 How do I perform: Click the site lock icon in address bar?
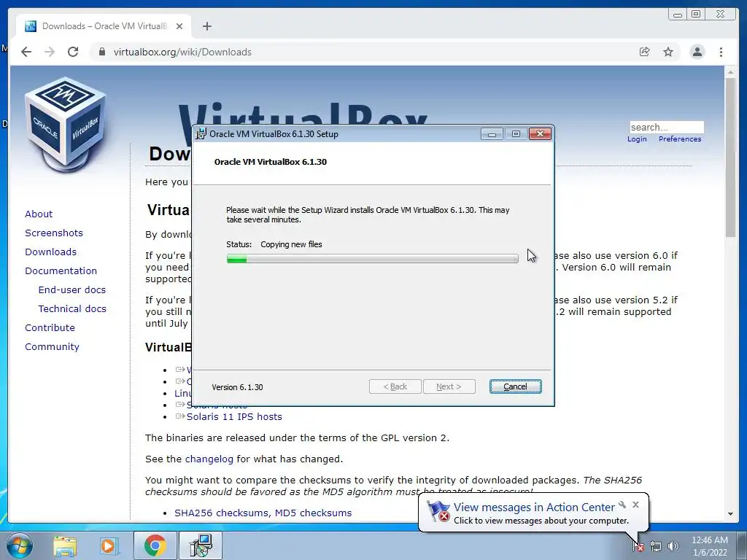point(102,52)
